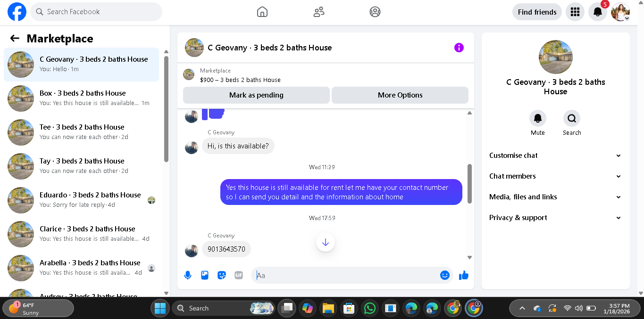Expand the Customise chat section

[555, 155]
